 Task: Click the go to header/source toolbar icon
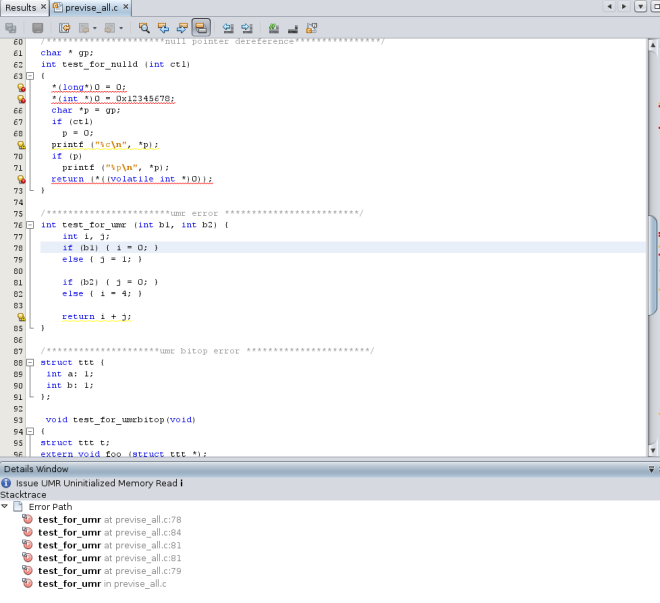pyautogui.click(x=312, y=28)
